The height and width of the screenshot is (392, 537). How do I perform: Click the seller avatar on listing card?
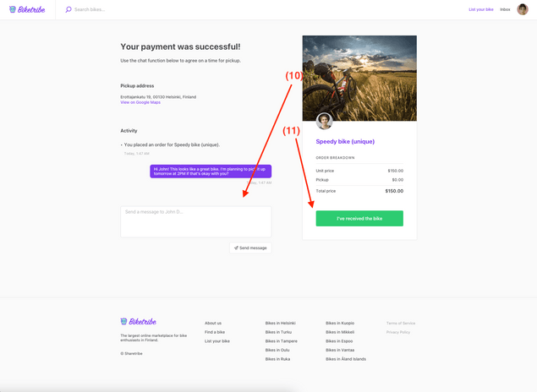[x=324, y=121]
